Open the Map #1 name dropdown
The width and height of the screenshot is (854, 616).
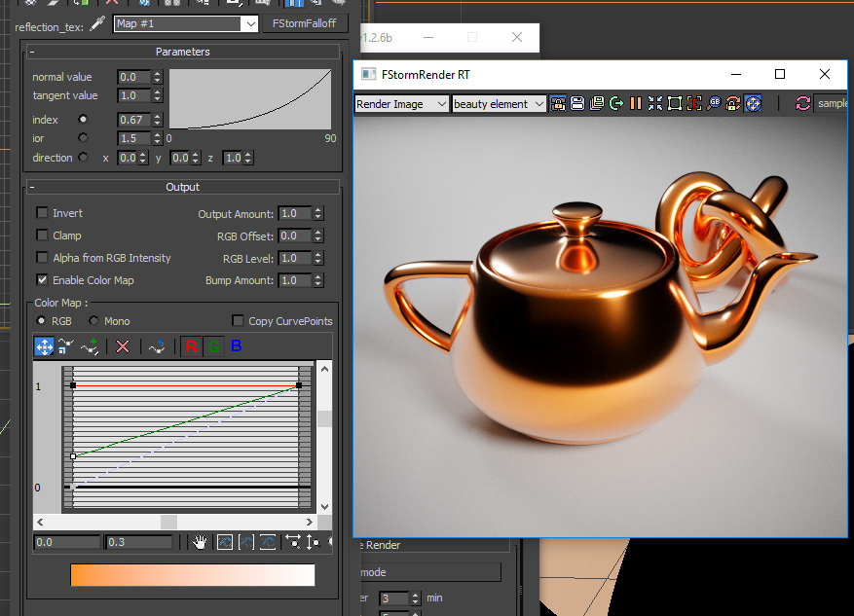(x=250, y=23)
